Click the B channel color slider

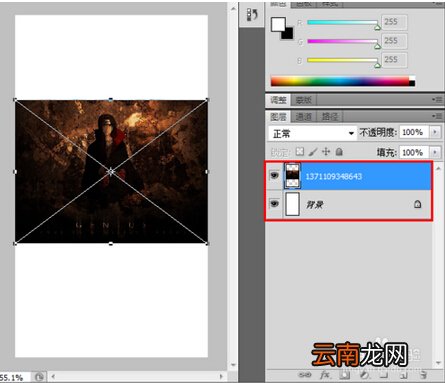coord(343,60)
